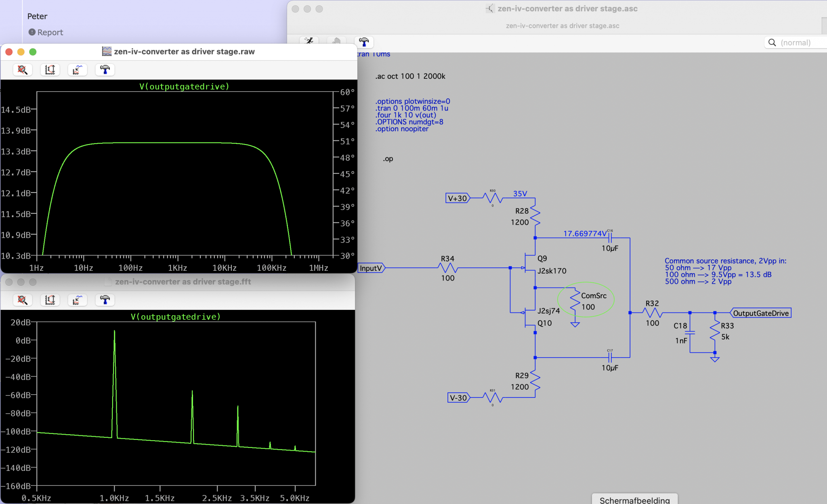The width and height of the screenshot is (827, 504).
Task: Select capacitor C18 1nF on the schematic
Action: [690, 333]
